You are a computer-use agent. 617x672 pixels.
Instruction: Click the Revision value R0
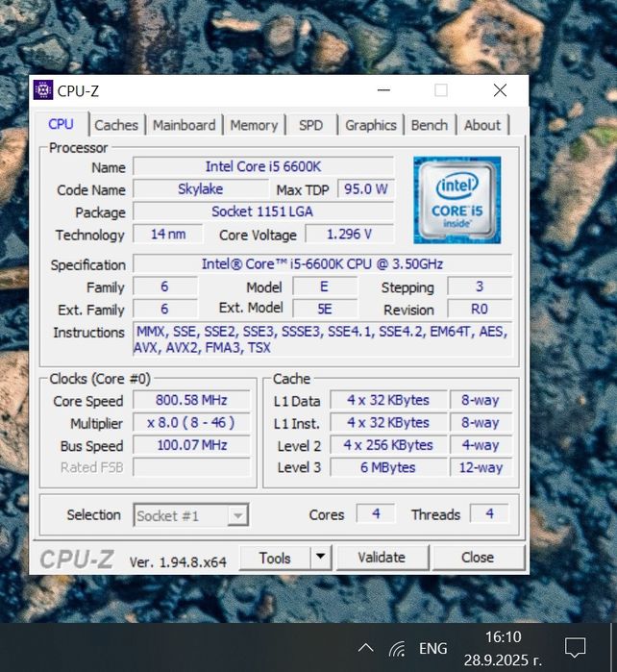point(480,309)
